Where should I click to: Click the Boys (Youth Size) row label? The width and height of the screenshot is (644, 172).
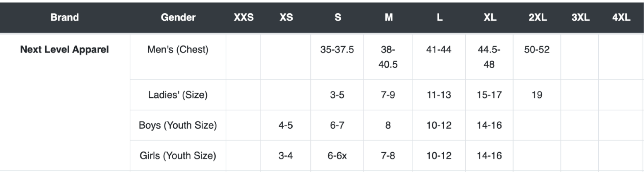[x=178, y=125]
